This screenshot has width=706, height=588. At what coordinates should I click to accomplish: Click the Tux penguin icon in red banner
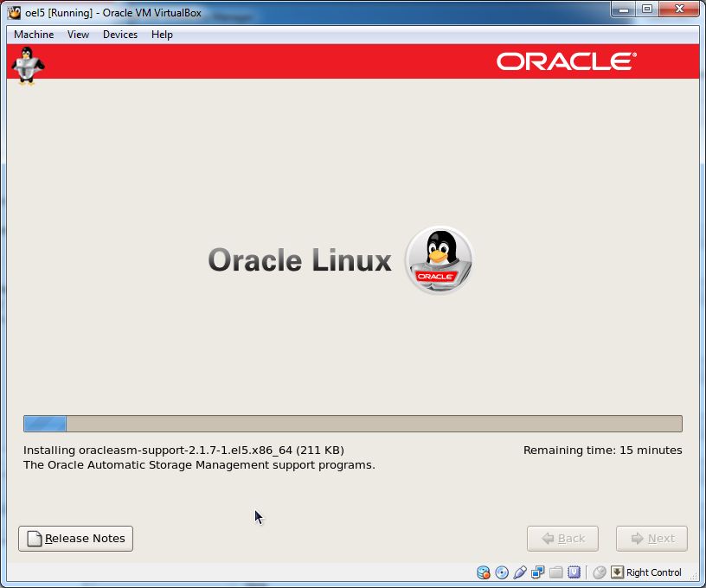pos(28,66)
